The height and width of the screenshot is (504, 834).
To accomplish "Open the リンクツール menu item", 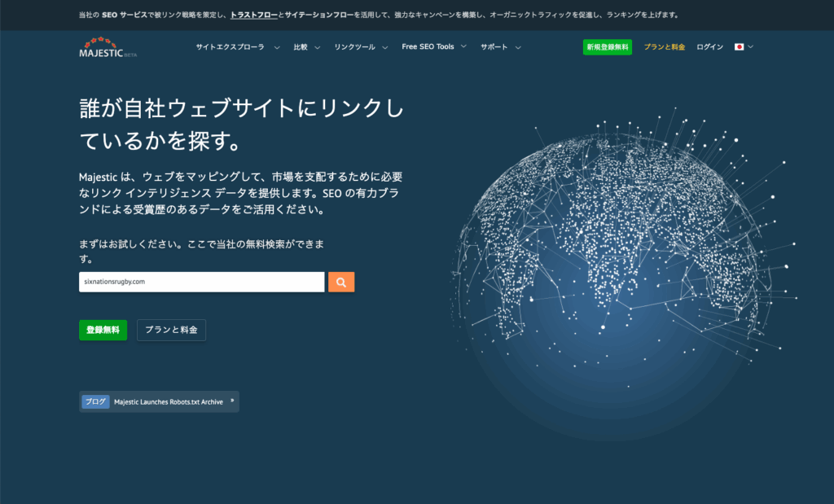I will [355, 46].
